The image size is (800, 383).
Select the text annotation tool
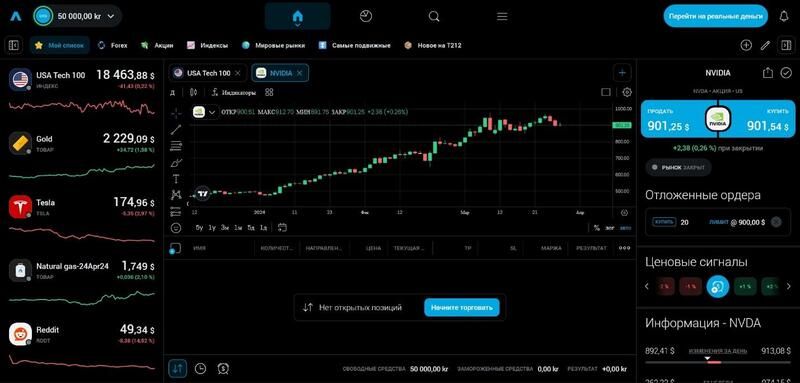click(x=176, y=179)
